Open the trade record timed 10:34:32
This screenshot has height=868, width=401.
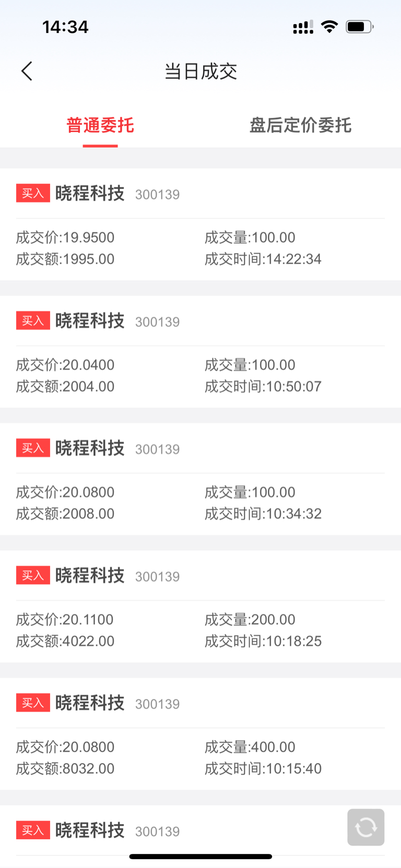(x=200, y=479)
